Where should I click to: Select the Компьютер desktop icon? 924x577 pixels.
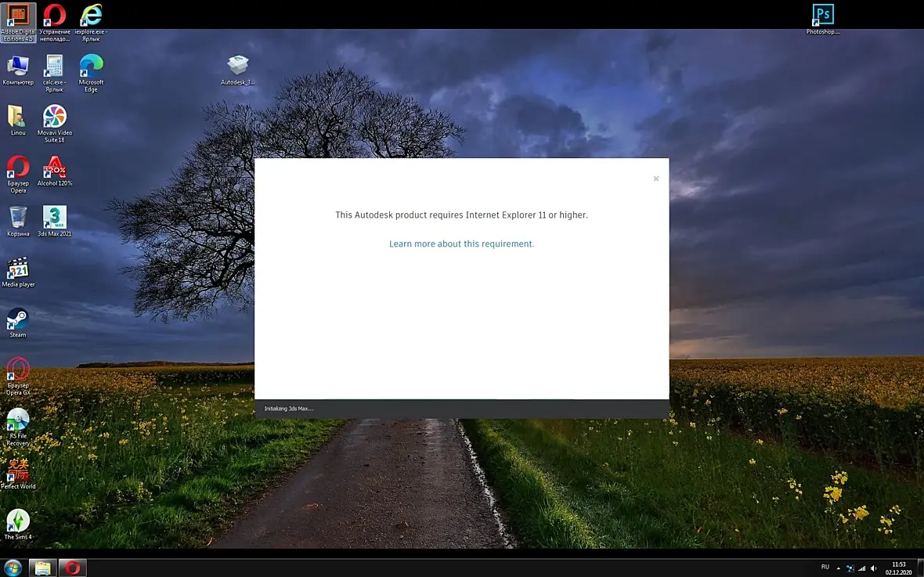tap(18, 70)
